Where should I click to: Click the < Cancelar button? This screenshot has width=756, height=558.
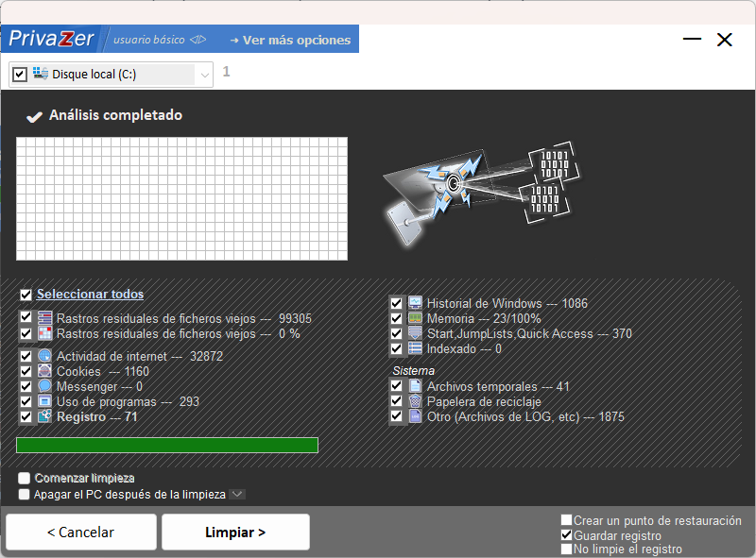click(81, 532)
